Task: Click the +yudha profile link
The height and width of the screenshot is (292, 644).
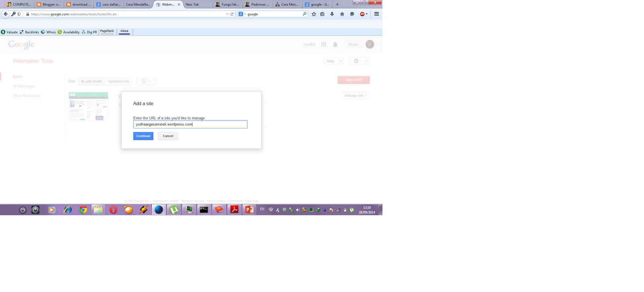Action: (309, 44)
